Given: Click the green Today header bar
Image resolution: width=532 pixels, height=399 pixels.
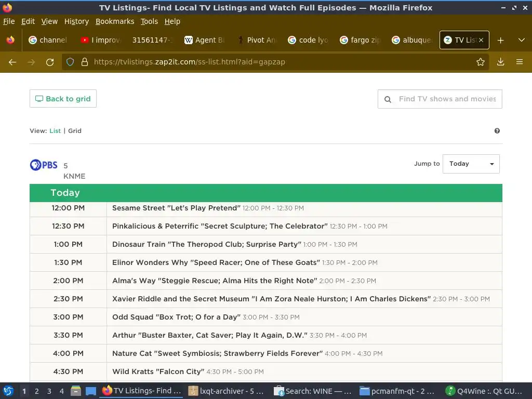Looking at the screenshot, I should 266,193.
